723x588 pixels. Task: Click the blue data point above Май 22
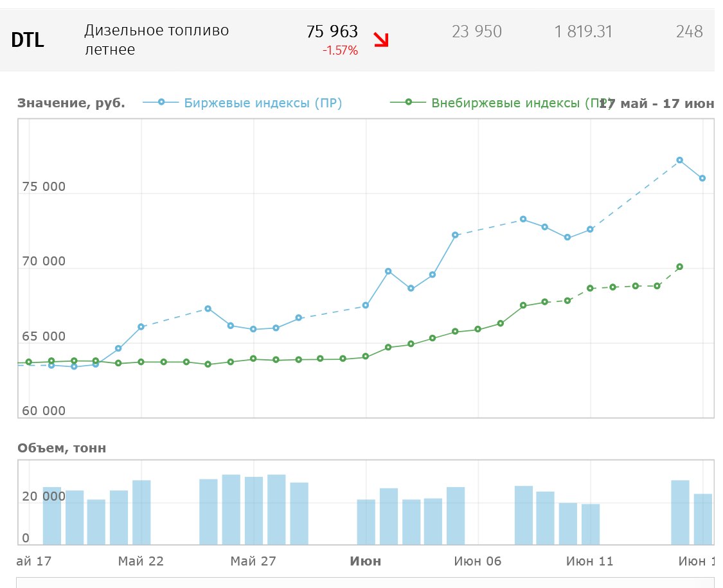click(141, 327)
